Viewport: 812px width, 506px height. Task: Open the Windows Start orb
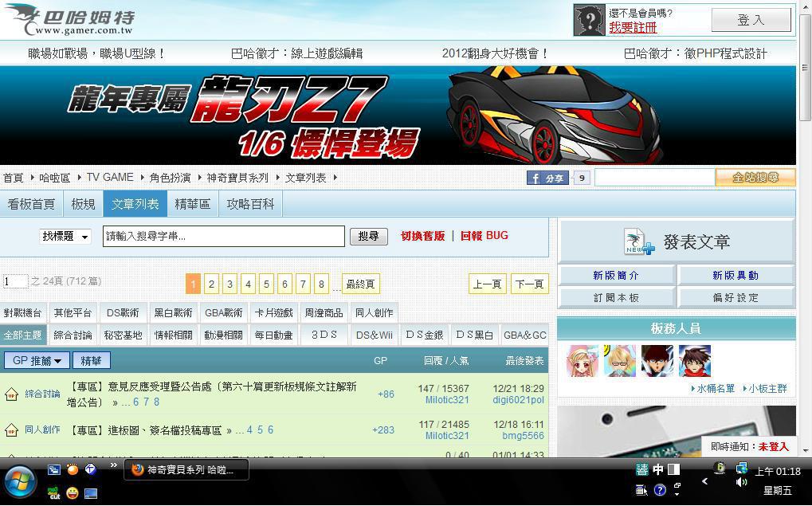(19, 481)
